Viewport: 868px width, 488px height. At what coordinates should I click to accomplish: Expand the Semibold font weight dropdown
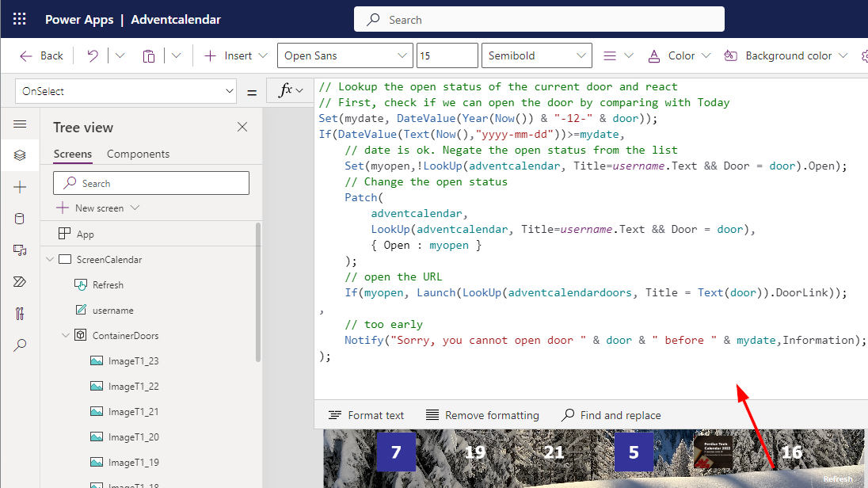[x=536, y=55]
